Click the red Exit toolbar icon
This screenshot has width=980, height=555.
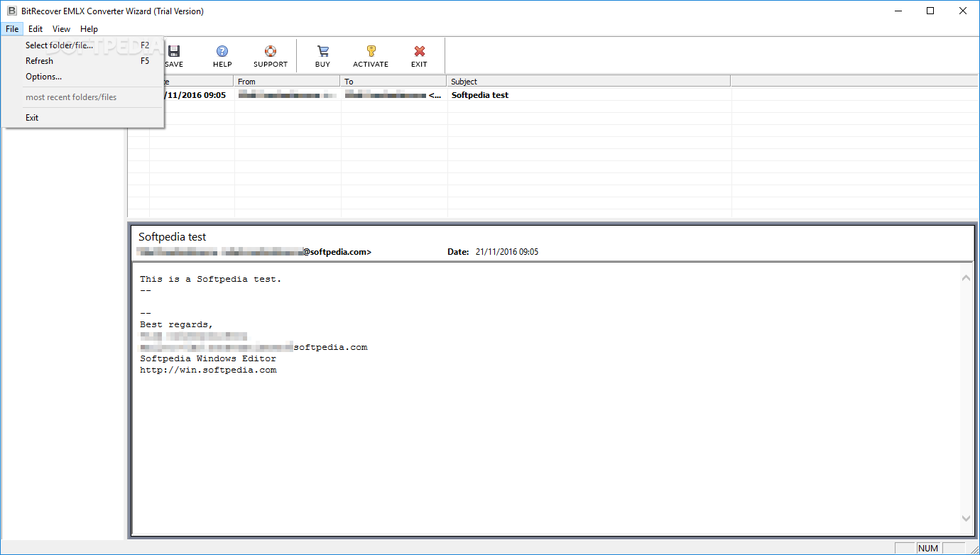(419, 51)
